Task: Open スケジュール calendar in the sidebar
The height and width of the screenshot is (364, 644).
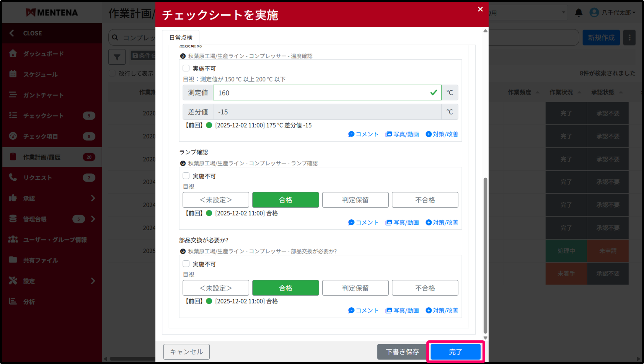Action: click(13, 74)
